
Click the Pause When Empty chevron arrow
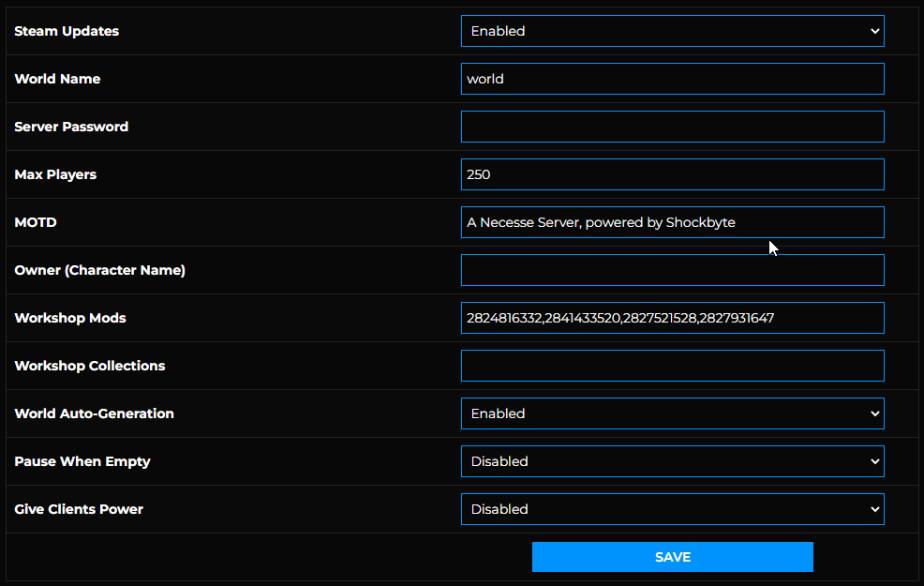[874, 461]
